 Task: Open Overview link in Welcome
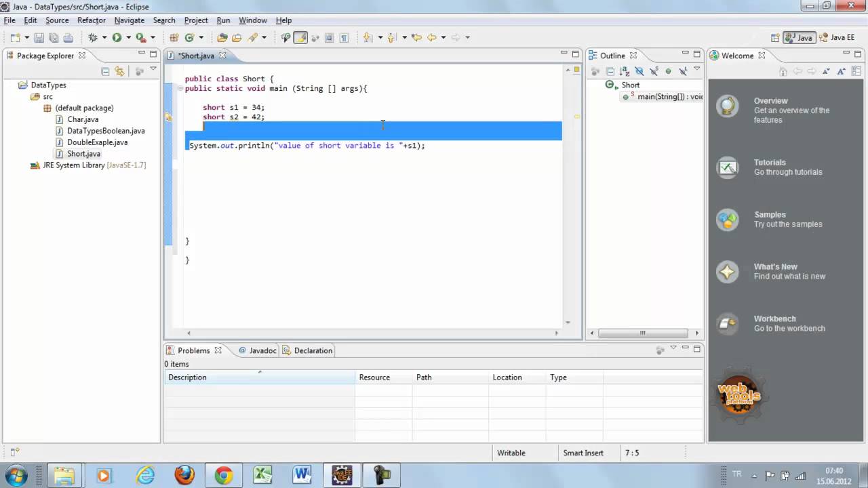(771, 101)
